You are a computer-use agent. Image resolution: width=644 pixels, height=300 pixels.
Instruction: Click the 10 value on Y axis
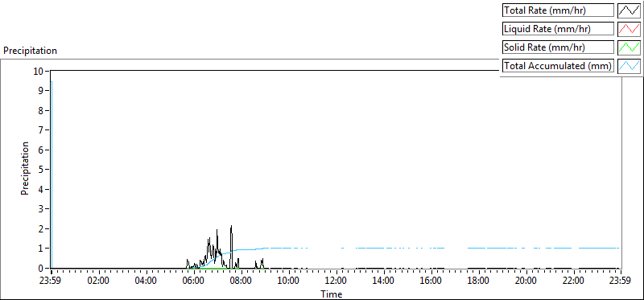[x=39, y=71]
